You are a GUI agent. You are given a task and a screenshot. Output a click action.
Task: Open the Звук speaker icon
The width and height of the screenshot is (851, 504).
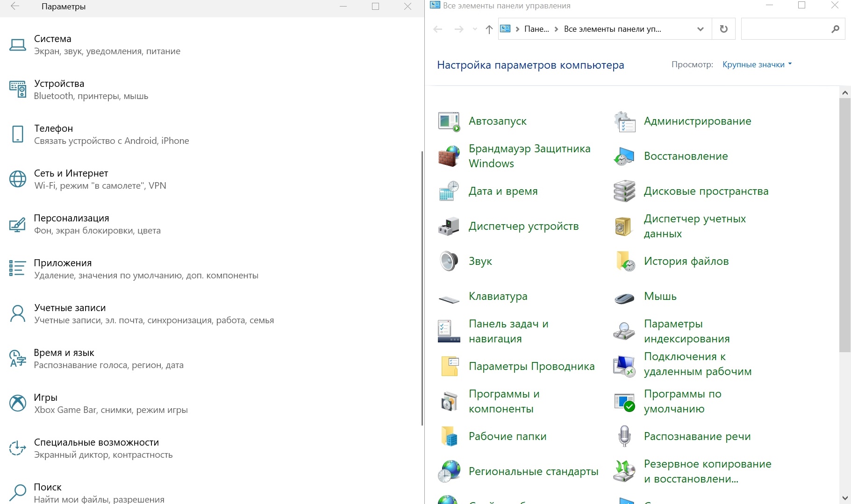coord(449,262)
